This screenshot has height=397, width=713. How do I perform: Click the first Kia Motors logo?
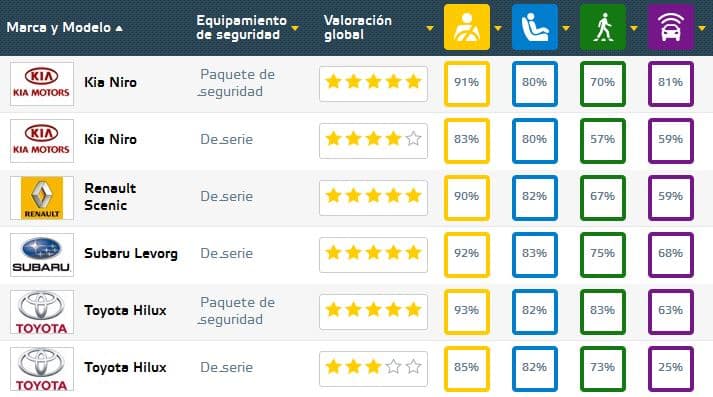[x=42, y=84]
